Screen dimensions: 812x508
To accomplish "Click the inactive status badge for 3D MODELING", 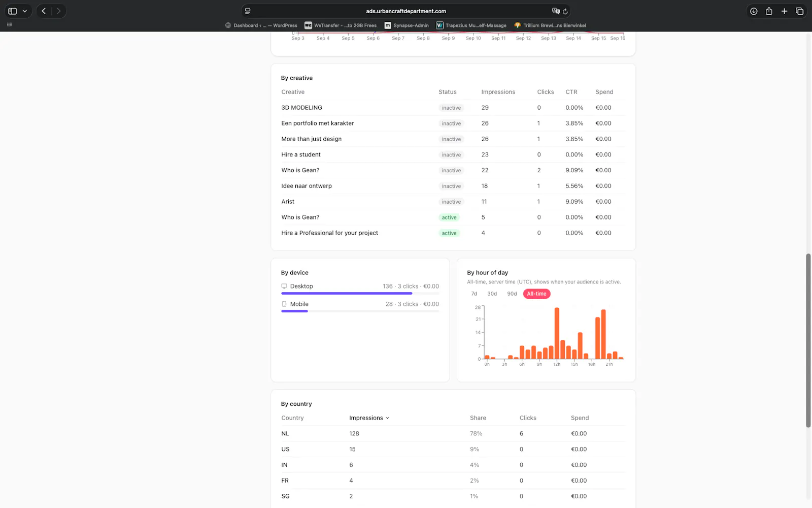I will [451, 108].
